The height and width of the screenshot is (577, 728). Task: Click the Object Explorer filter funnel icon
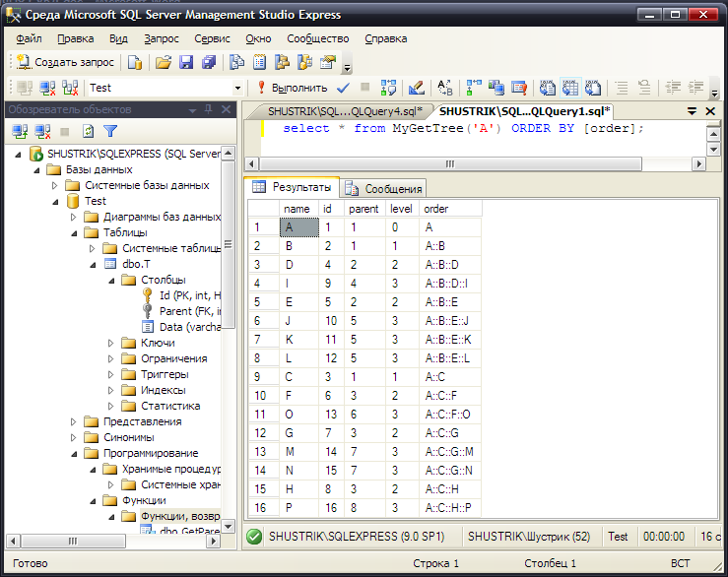[x=110, y=132]
